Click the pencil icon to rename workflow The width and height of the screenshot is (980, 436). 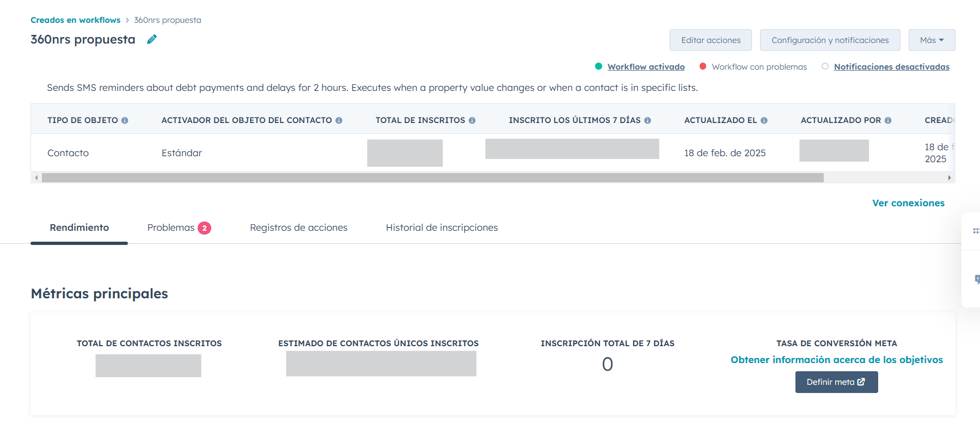152,39
